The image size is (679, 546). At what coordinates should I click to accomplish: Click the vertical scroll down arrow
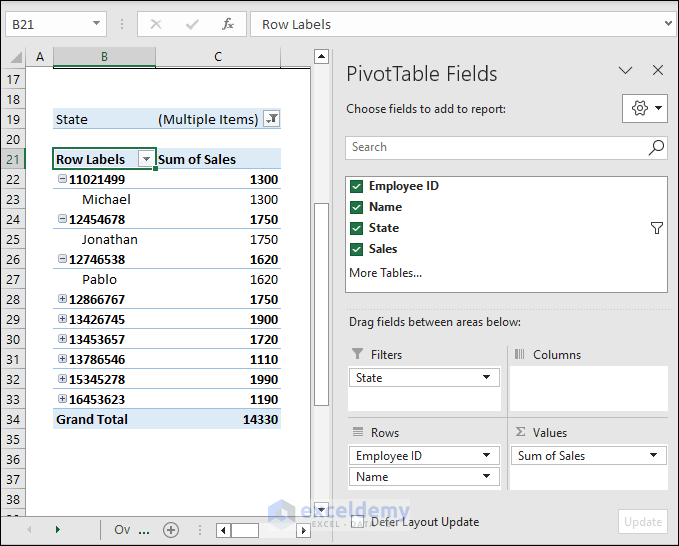click(x=321, y=509)
